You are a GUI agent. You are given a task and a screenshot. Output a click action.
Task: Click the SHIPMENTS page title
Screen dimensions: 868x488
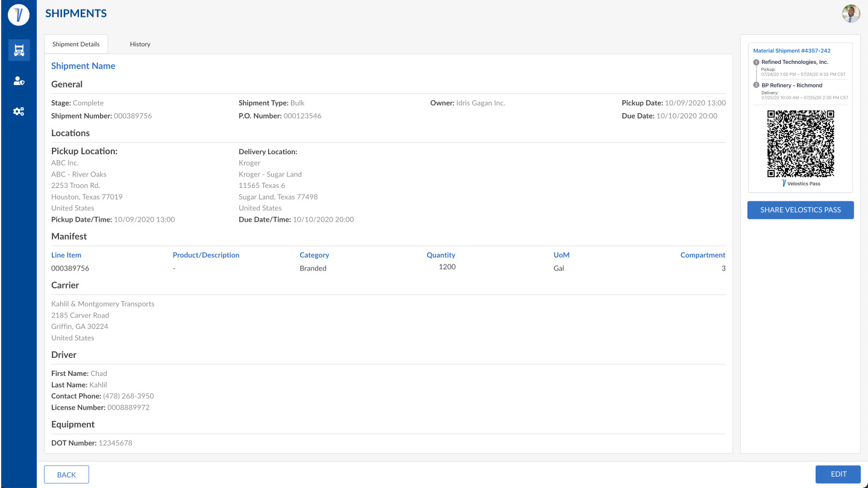(x=76, y=13)
